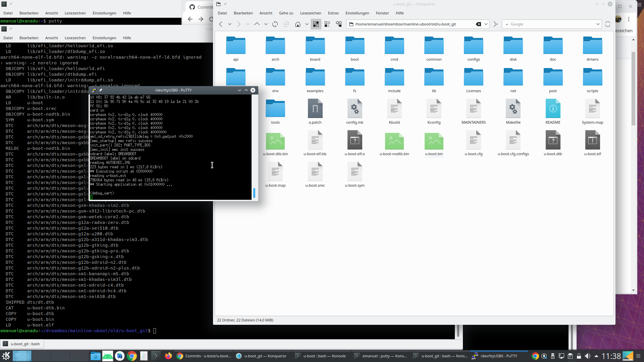Switch to details list view mode
This screenshot has height=362, width=644.
327,24
